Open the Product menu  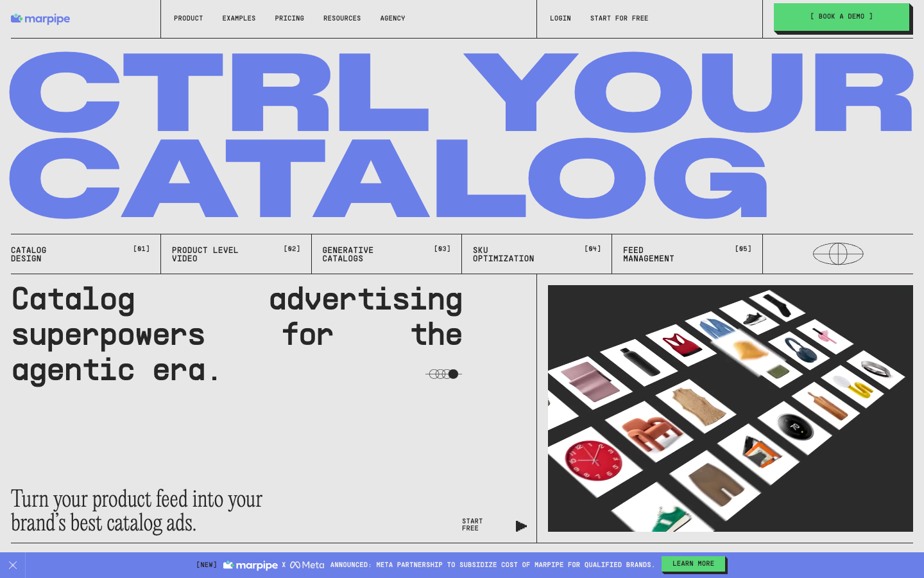click(188, 19)
